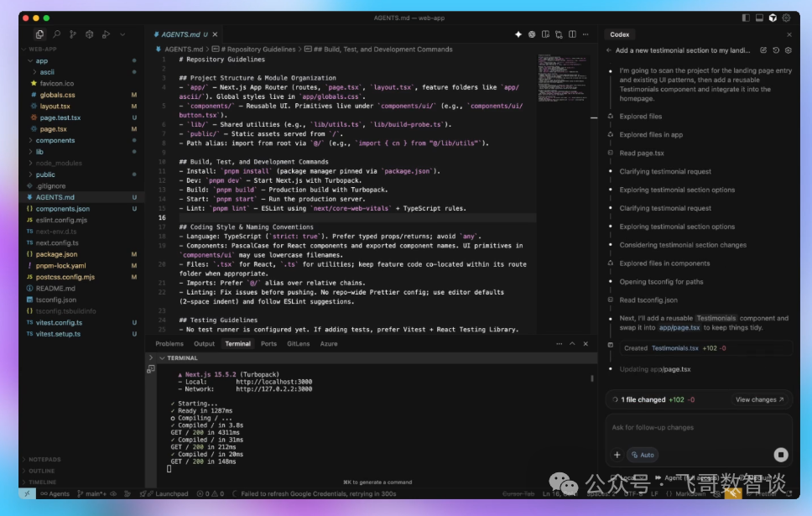Open the Auto mode selector
This screenshot has width=812, height=516.
click(x=643, y=456)
